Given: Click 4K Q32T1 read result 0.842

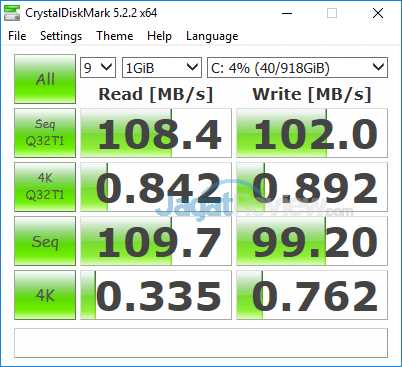Looking at the screenshot, I should pyautogui.click(x=156, y=187).
